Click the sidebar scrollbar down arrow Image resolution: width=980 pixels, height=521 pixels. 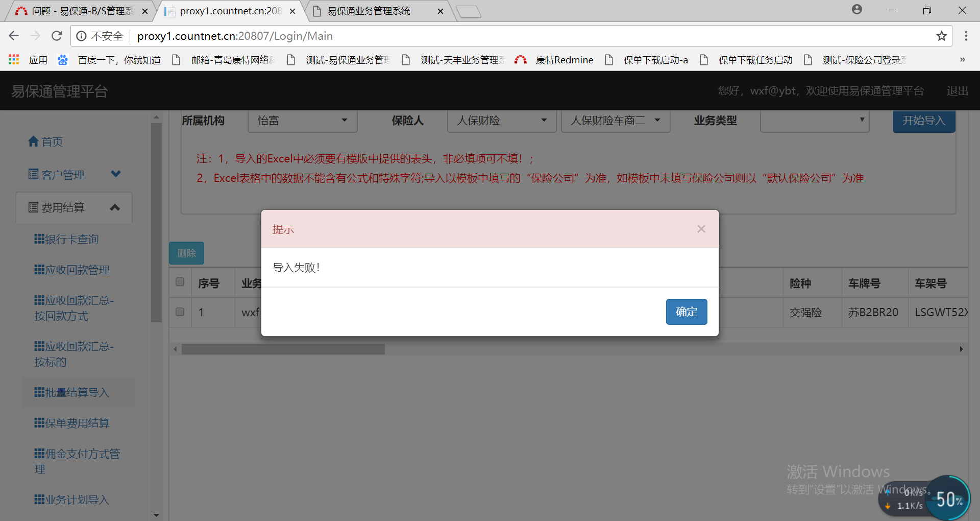point(156,515)
